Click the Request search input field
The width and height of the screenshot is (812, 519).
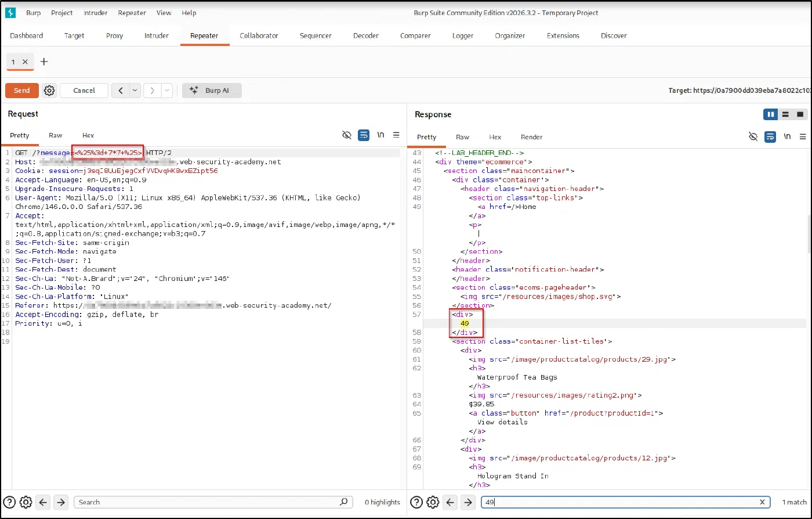[213, 502]
